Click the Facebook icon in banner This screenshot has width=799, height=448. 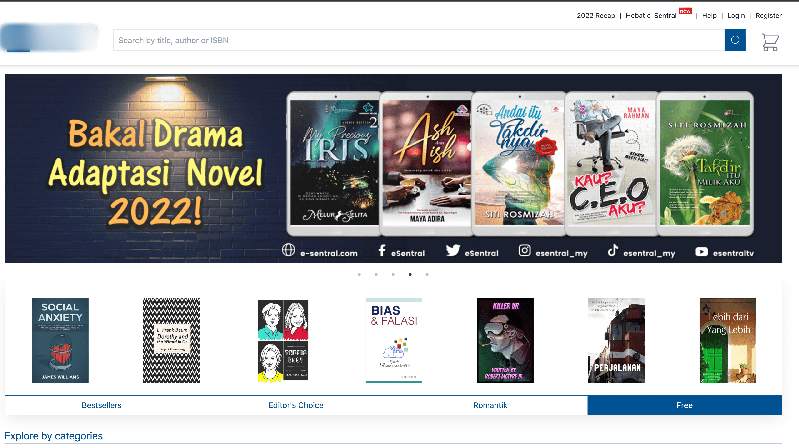[x=382, y=250]
